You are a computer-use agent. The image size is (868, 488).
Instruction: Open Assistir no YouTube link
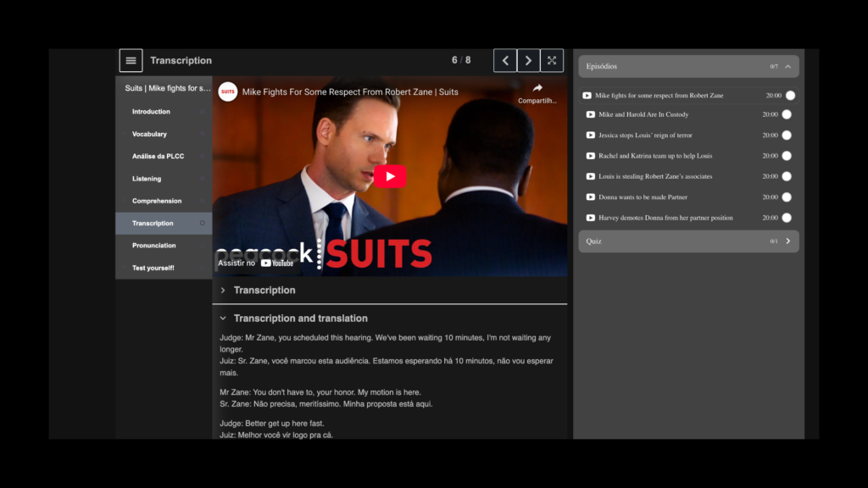tap(256, 263)
